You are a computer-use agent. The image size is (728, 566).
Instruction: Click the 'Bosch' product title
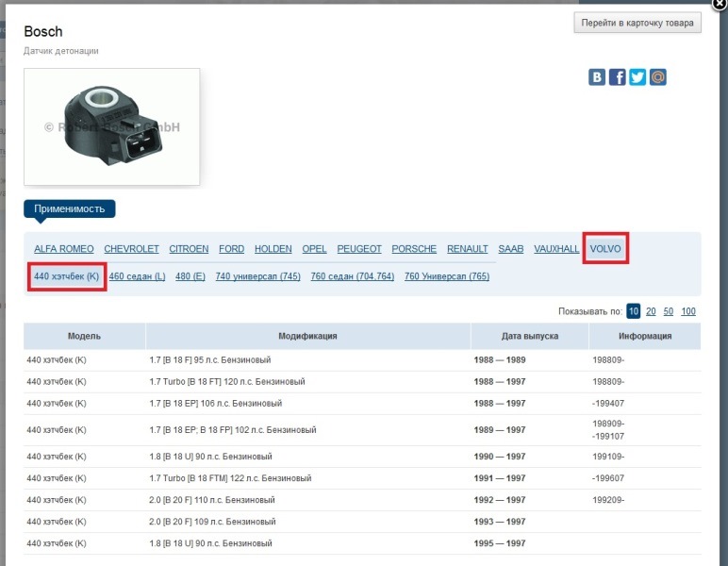[43, 31]
